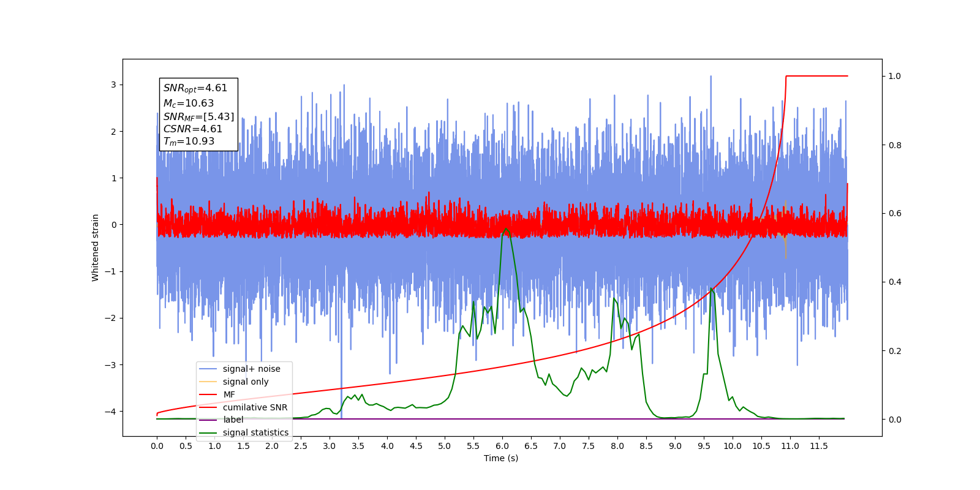Click the Tm=10.93 annotation text

[189, 141]
